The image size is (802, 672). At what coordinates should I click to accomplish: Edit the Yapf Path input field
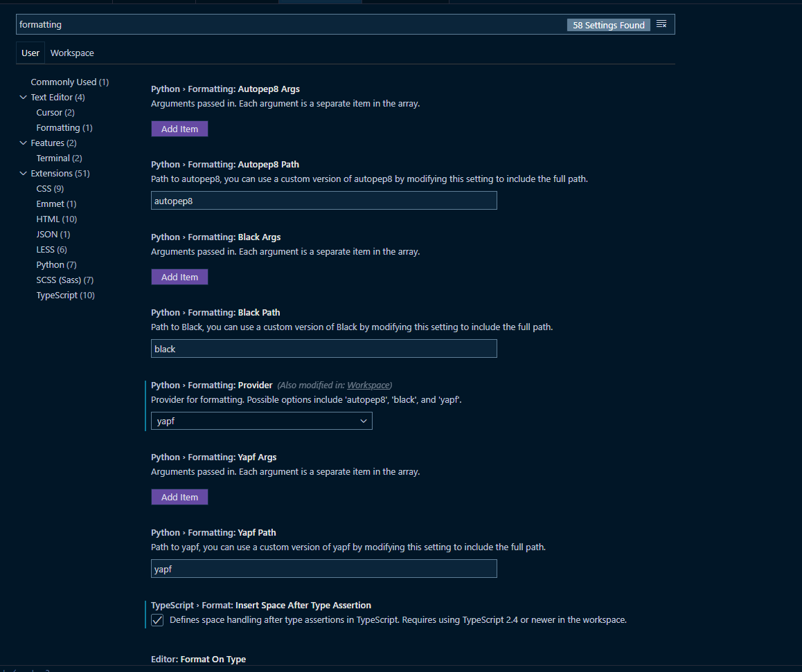pyautogui.click(x=323, y=569)
